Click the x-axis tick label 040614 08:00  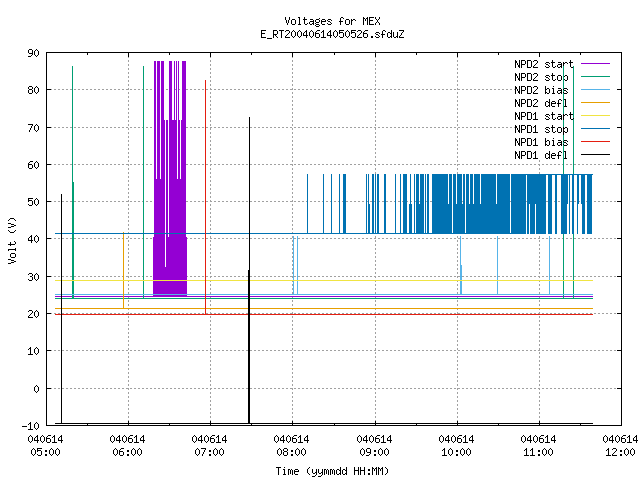[291, 446]
